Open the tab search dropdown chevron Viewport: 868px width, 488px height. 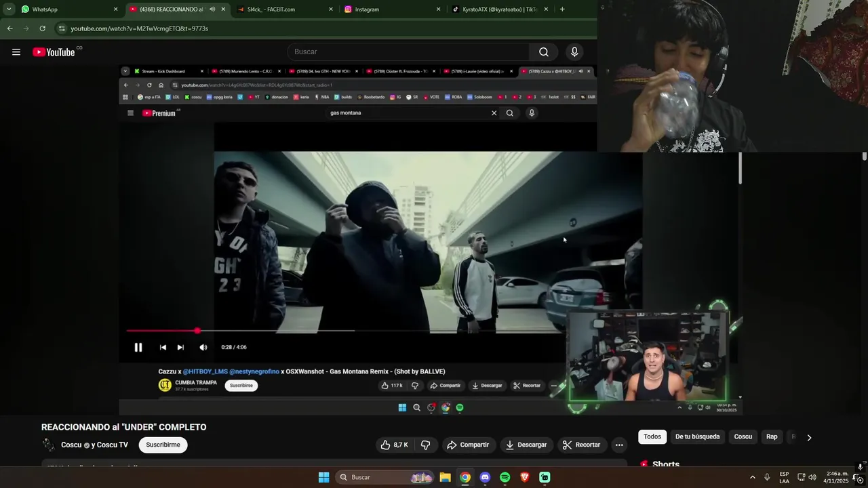tap(9, 9)
